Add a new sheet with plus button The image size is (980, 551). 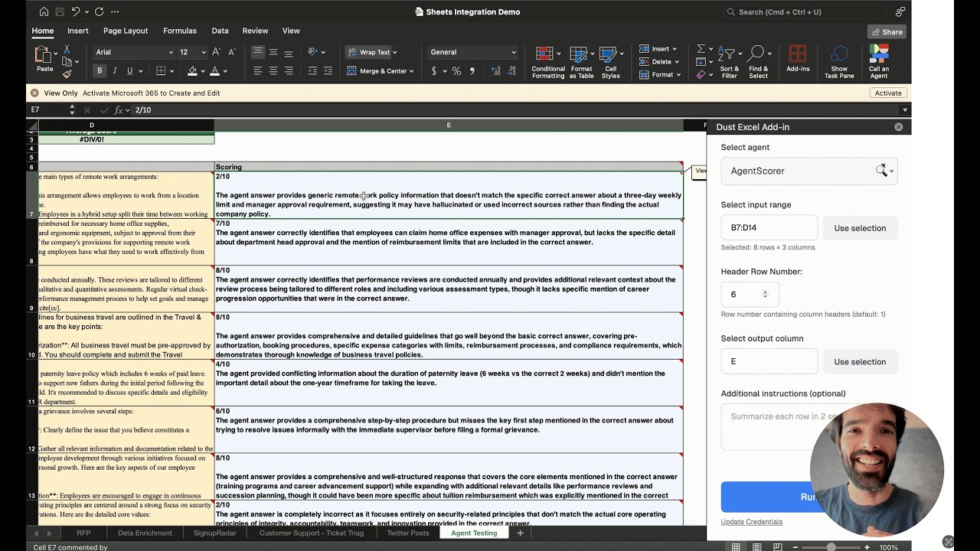pos(521,533)
